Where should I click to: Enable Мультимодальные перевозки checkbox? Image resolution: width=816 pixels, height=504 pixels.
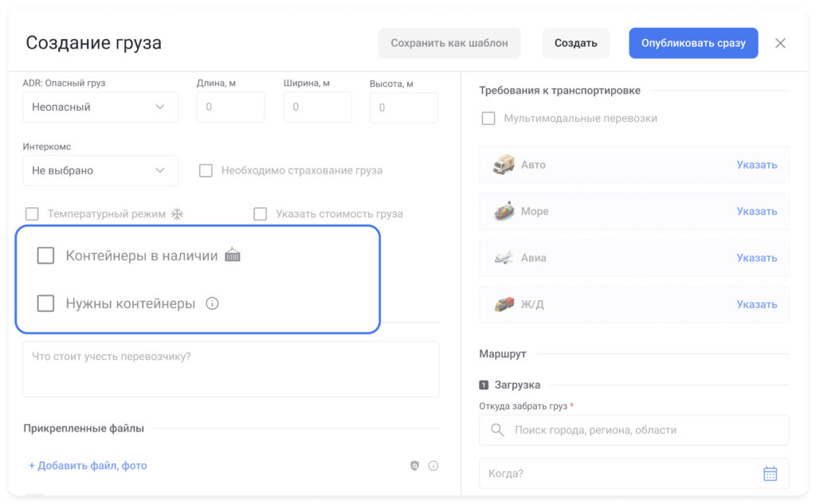[x=488, y=119]
